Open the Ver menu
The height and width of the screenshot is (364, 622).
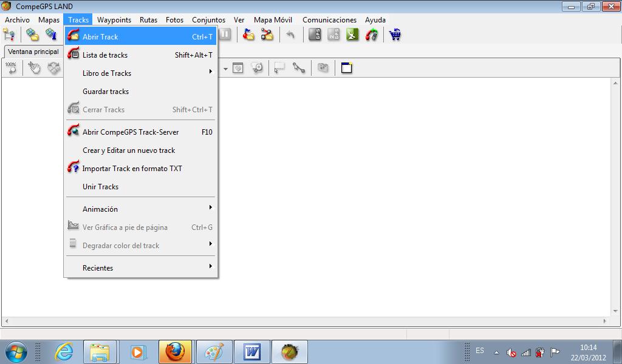(x=239, y=20)
